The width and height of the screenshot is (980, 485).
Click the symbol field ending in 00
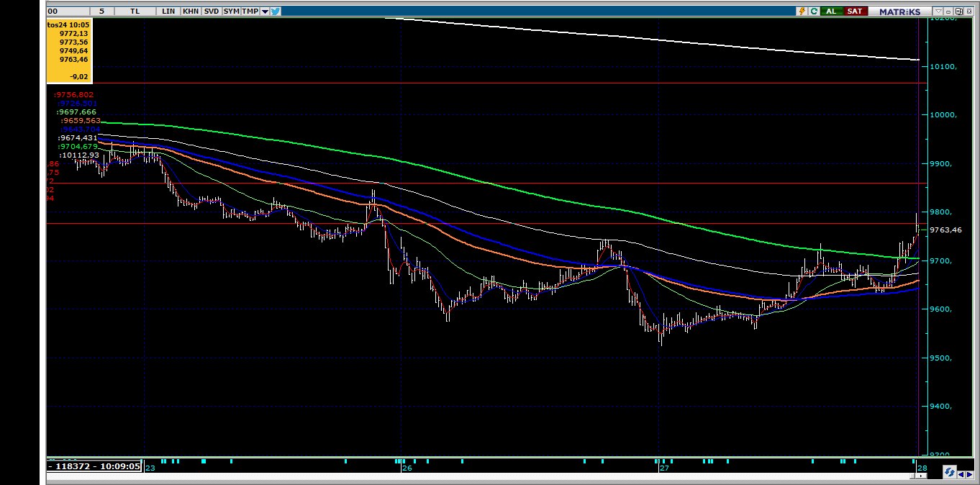point(68,11)
